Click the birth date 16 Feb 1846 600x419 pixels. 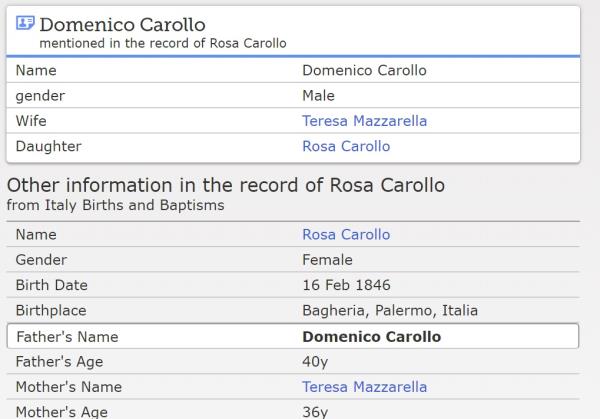tap(346, 285)
